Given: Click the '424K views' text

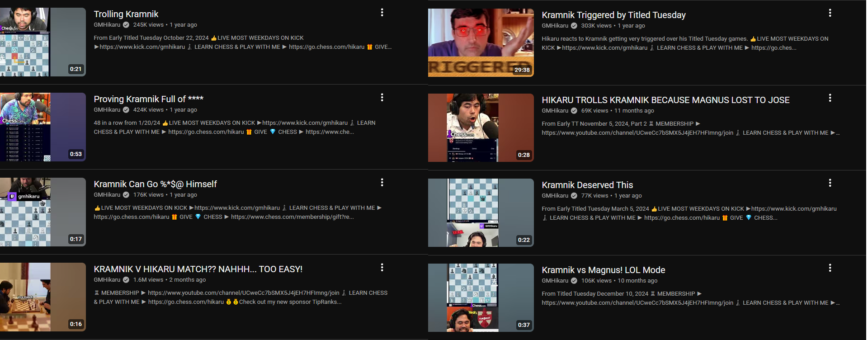Looking at the screenshot, I should pyautogui.click(x=148, y=110).
